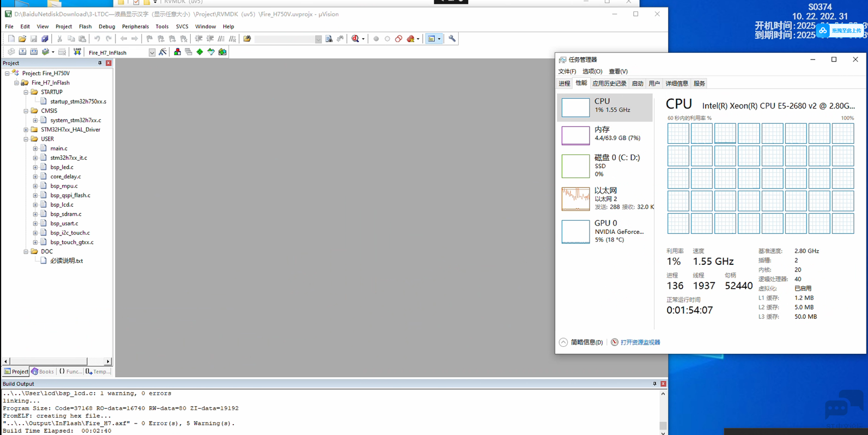Open Configuration wrench icon
868x435 pixels.
[452, 39]
